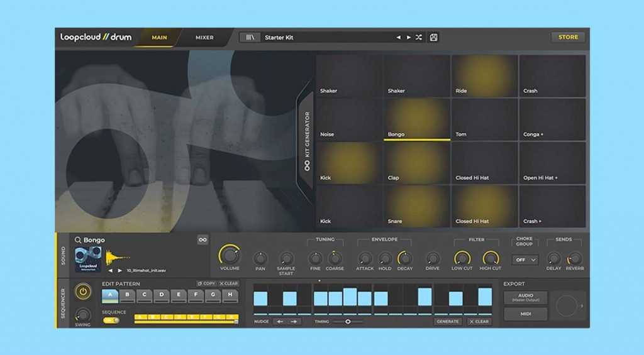The width and height of the screenshot is (644, 355).
Task: Load the next sample with the right arrow
Action: (120, 271)
